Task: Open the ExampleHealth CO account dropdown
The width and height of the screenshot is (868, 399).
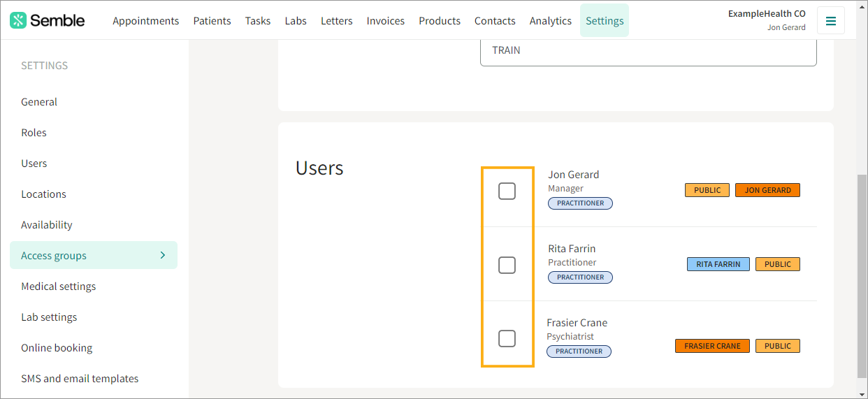Action: [767, 20]
